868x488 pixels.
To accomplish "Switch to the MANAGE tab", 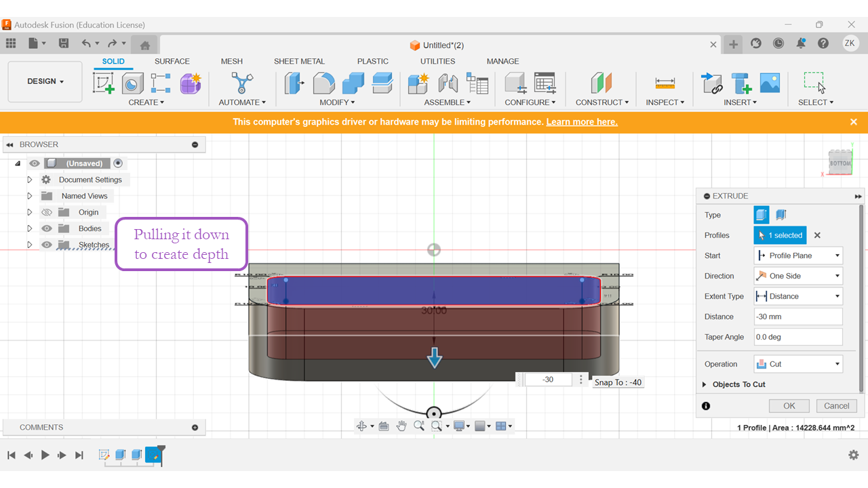I will point(502,61).
